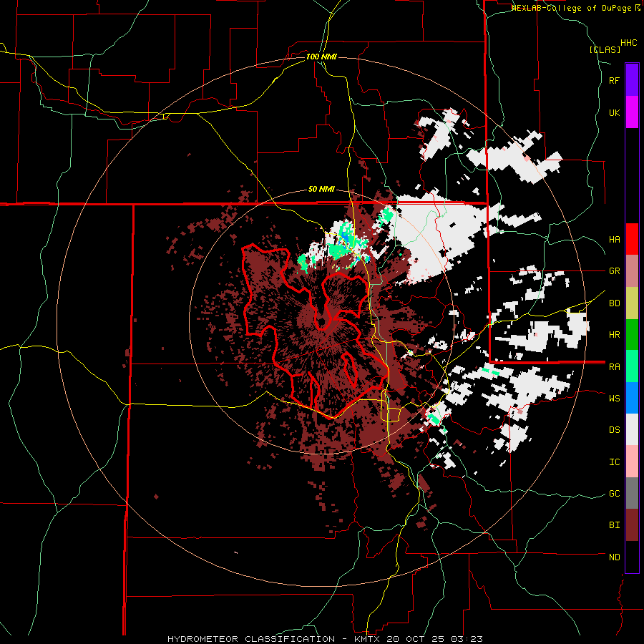This screenshot has height=644, width=644.
Task: Select the 'BD' legend label
Action: 614,303
